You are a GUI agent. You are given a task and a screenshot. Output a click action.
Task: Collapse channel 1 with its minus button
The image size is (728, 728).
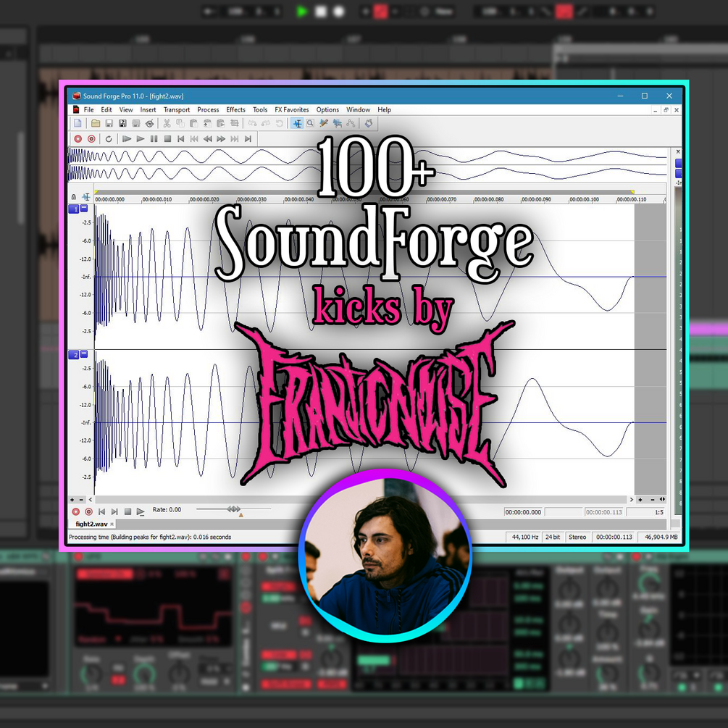click(x=84, y=209)
